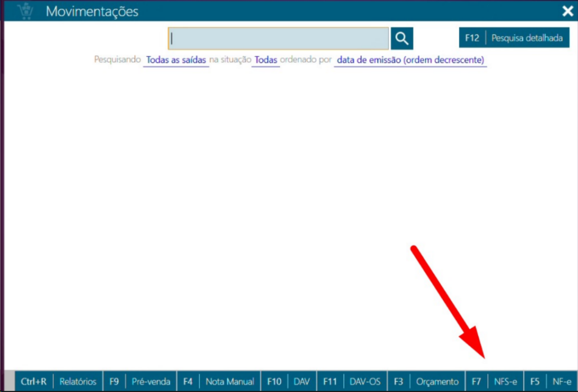Select the F10 DAV option
This screenshot has width=578, height=392.
(x=302, y=382)
